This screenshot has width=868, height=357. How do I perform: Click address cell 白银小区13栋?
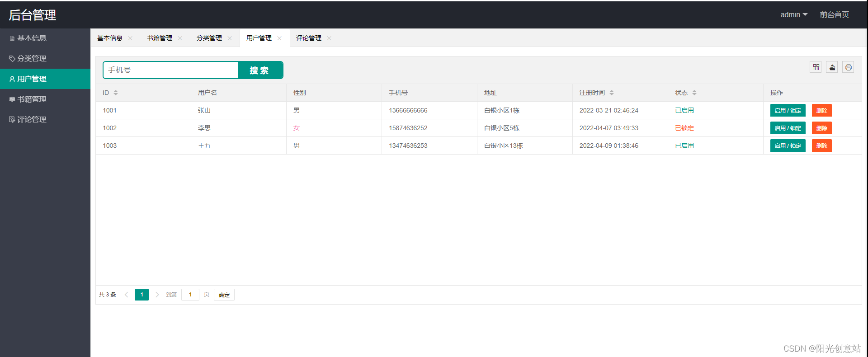pyautogui.click(x=503, y=146)
